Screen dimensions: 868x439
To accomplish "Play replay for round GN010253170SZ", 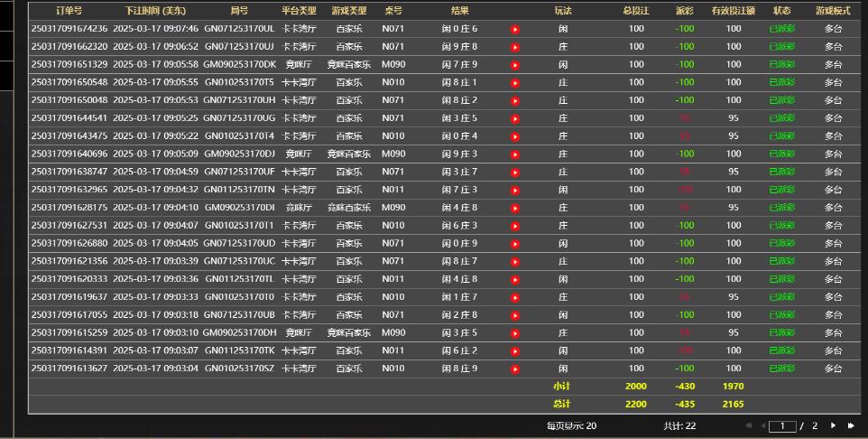I will pyautogui.click(x=515, y=369).
